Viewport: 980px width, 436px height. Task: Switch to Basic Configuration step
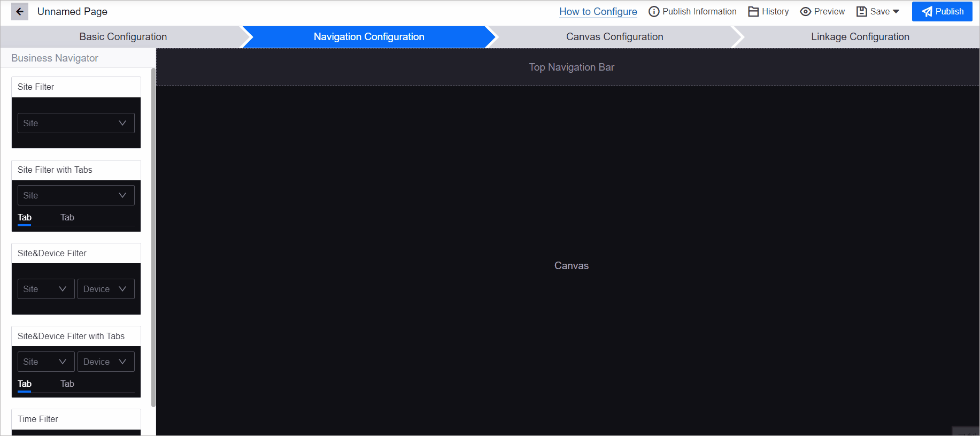tap(123, 37)
